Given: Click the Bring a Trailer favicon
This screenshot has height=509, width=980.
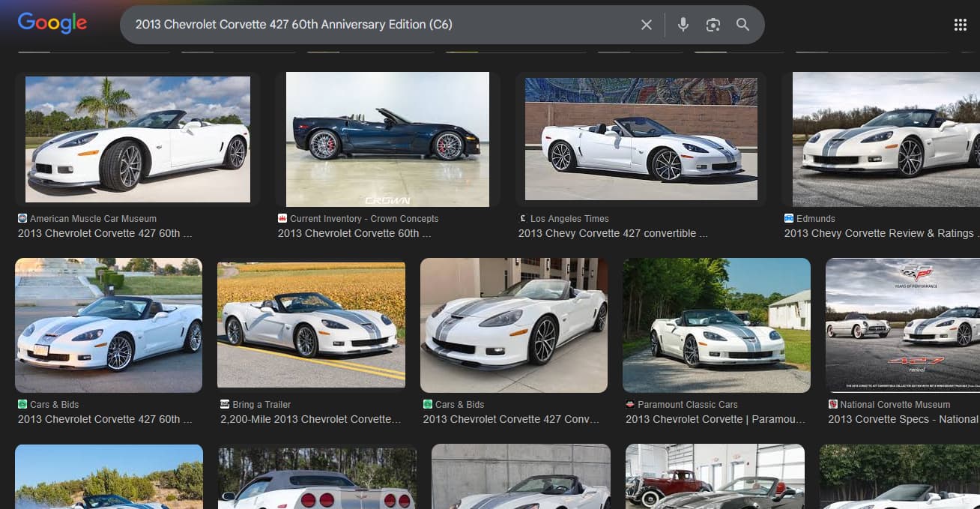Looking at the screenshot, I should coord(225,405).
